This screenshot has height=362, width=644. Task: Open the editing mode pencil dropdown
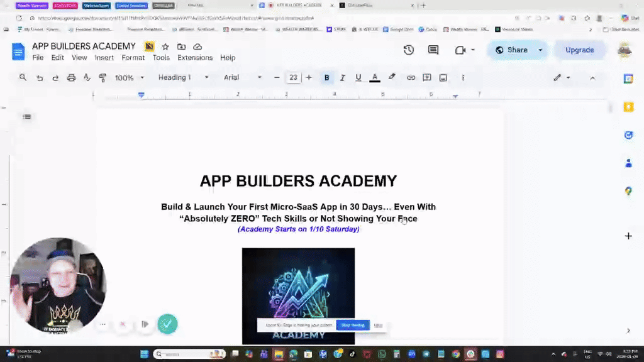pos(562,77)
